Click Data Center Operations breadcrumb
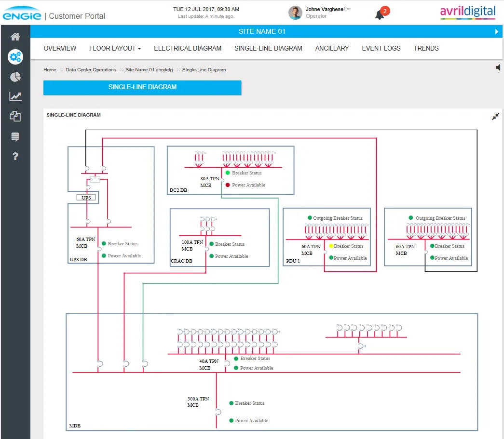504x439 pixels. tap(91, 70)
